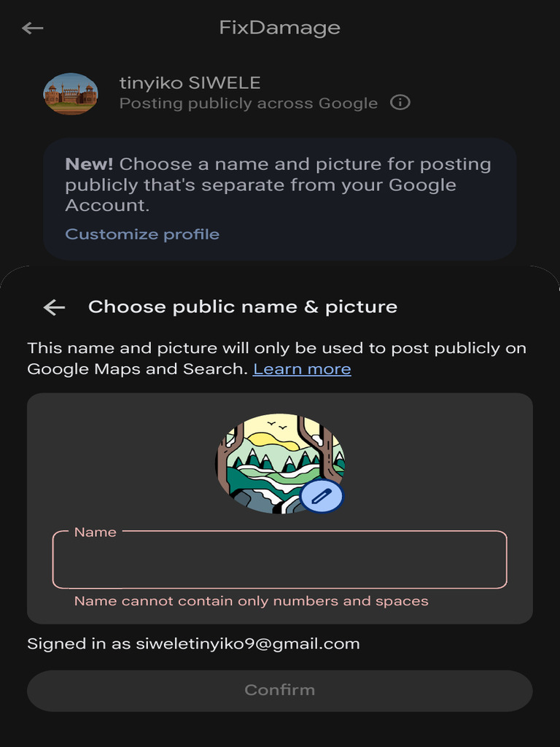Click the Google Maps and Search description text
560x747 pixels.
(x=139, y=369)
